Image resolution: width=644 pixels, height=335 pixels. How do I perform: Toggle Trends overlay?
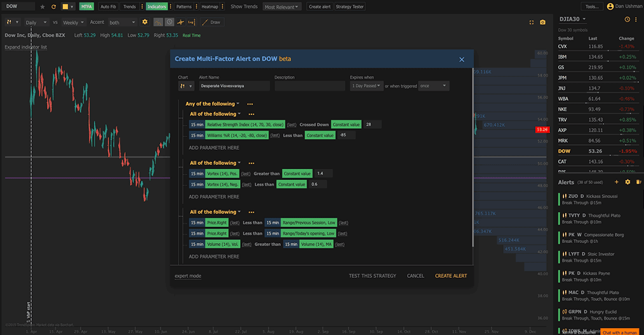click(130, 6)
